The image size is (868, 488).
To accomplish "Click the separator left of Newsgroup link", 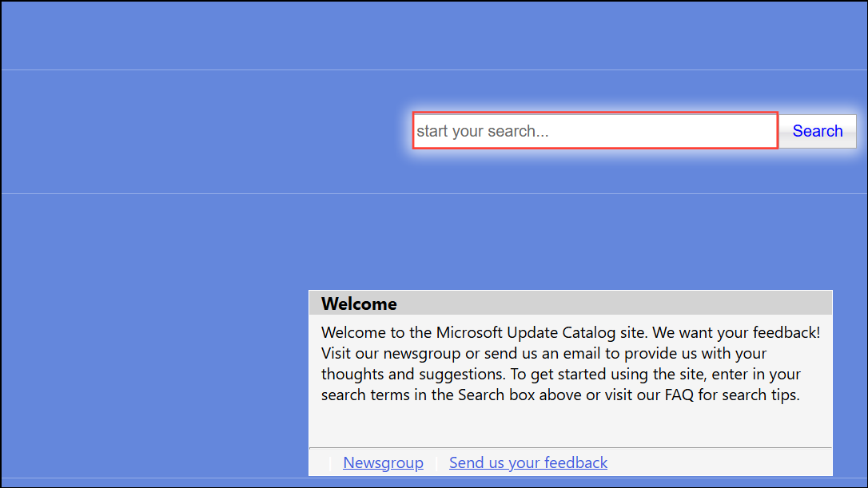I will [x=330, y=463].
